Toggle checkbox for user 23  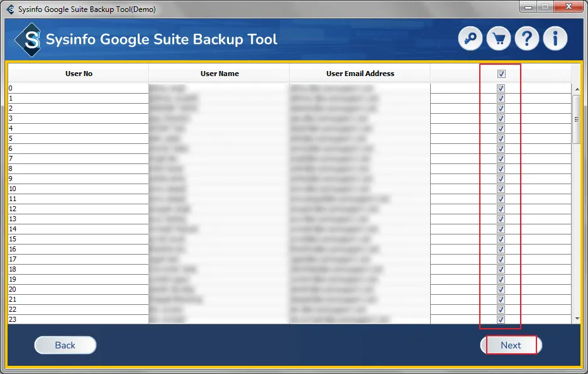[x=501, y=319]
